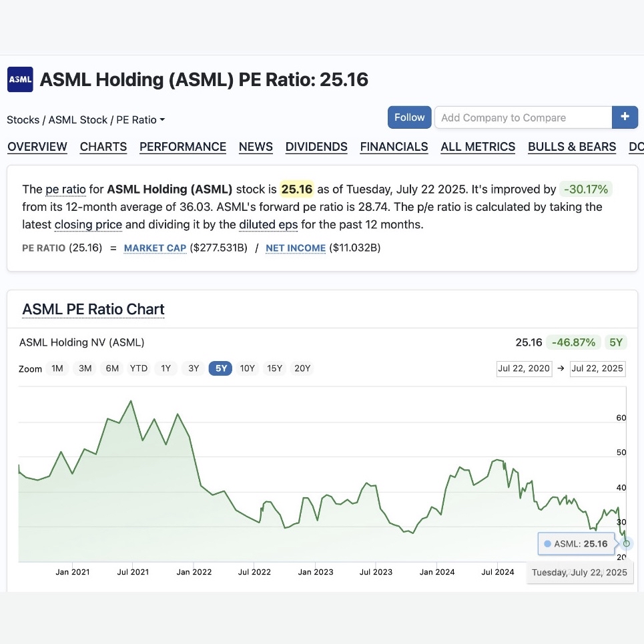Screen dimensions: 644x644
Task: Switch to the FINANCIALS tab
Action: point(394,147)
